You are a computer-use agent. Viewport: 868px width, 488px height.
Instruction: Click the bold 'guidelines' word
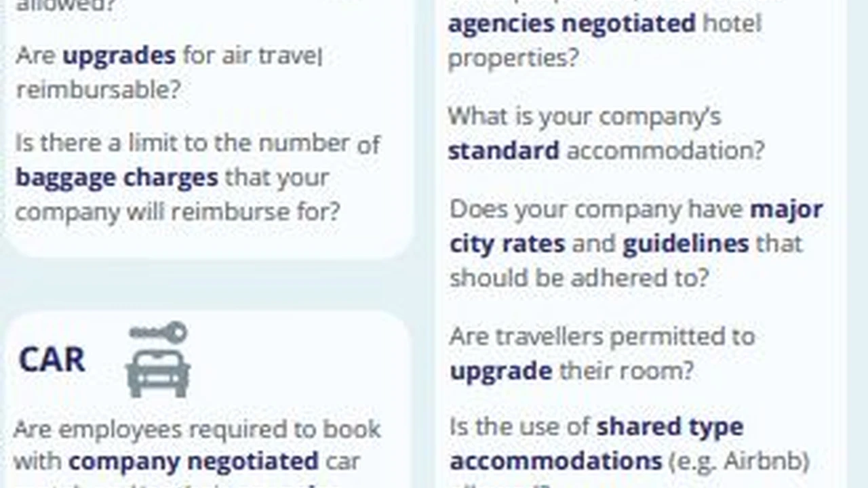click(686, 243)
